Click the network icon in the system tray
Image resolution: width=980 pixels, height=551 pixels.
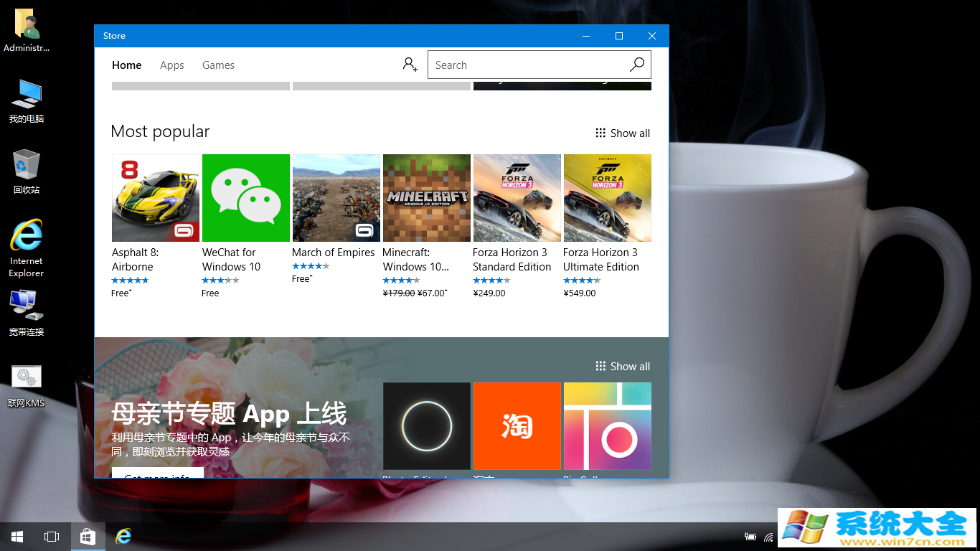[x=768, y=536]
